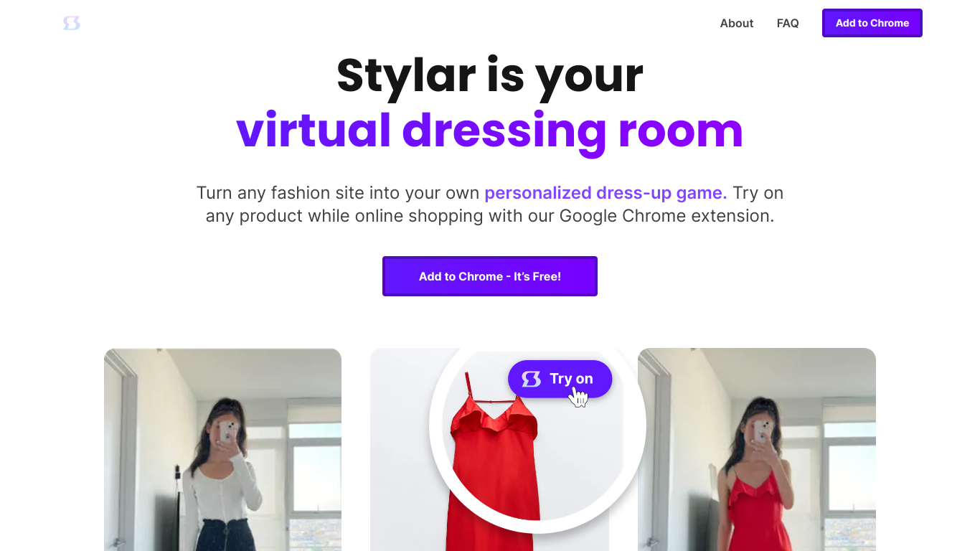
Task: Click the 'virtual dressing room' heading
Action: coord(489,131)
